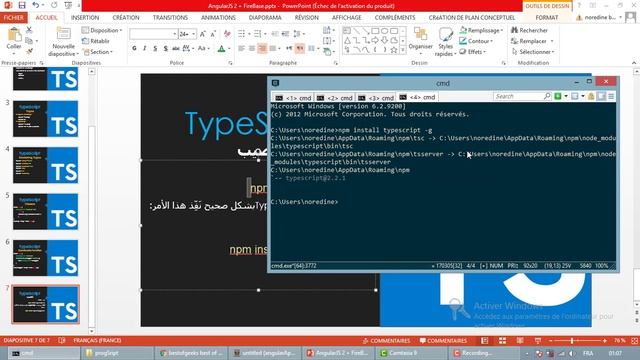Select right arrow shape in shapes gallery
The height and width of the screenshot is (360, 640).
(375, 40)
